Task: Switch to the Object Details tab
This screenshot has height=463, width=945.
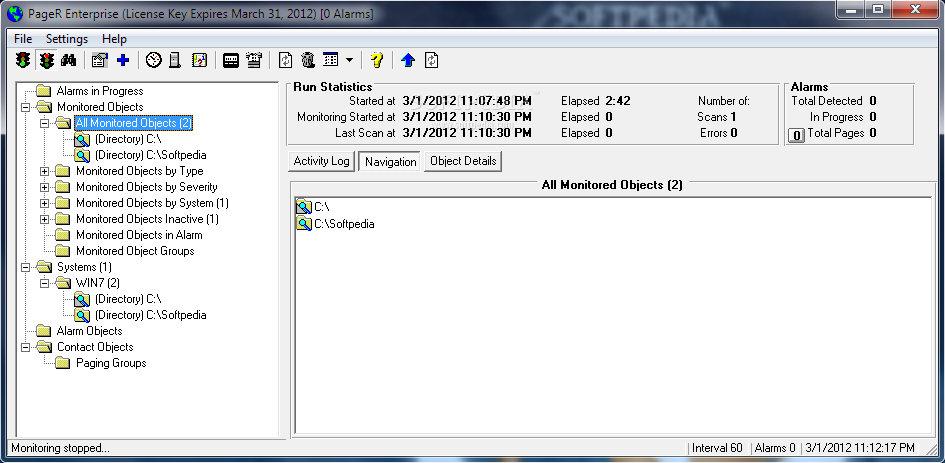Action: [463, 161]
